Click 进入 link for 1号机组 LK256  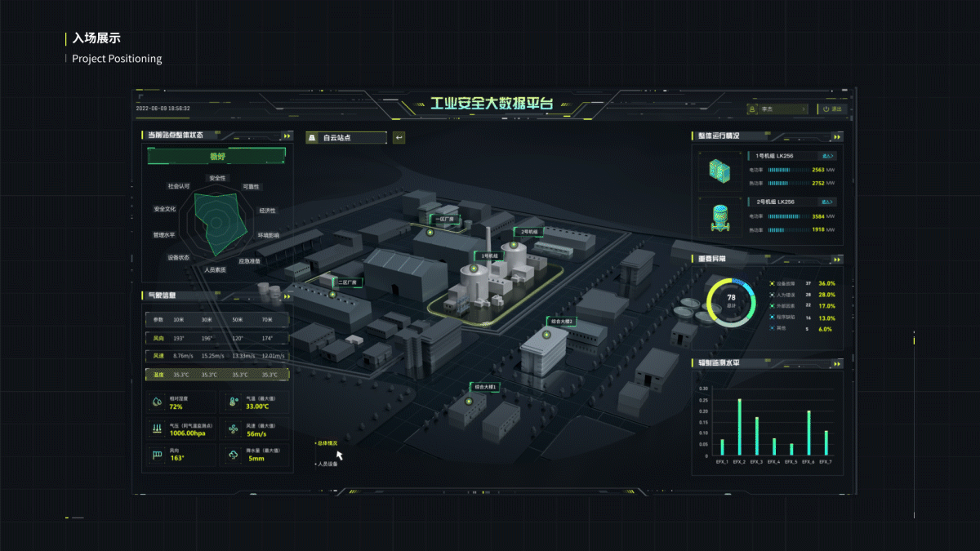click(x=828, y=155)
